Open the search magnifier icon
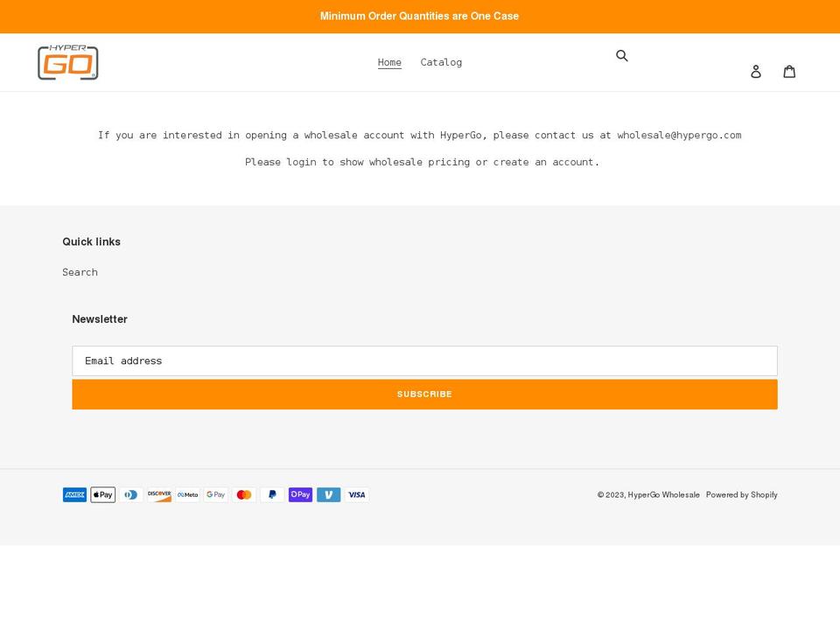This screenshot has width=840, height=630. [622, 55]
